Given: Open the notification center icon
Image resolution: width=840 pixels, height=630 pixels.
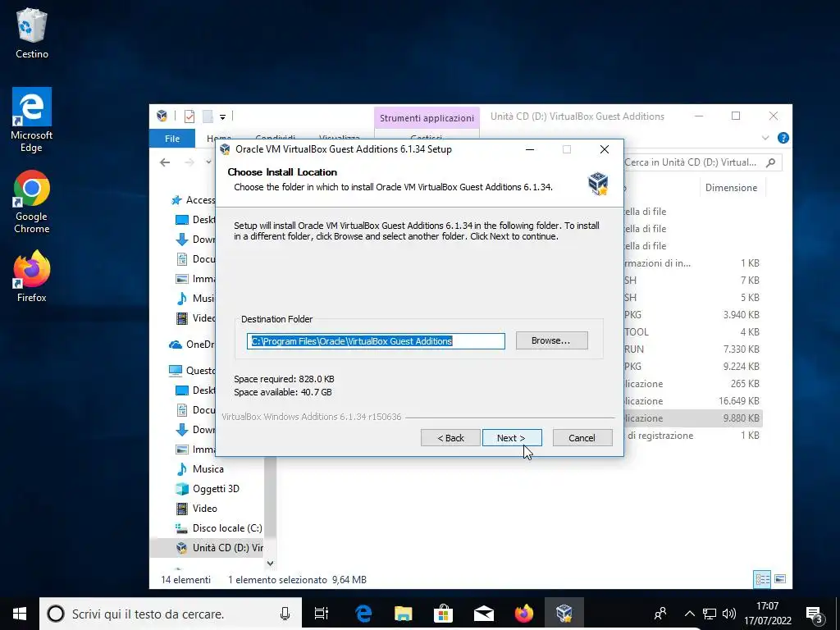Looking at the screenshot, I should pos(815,614).
